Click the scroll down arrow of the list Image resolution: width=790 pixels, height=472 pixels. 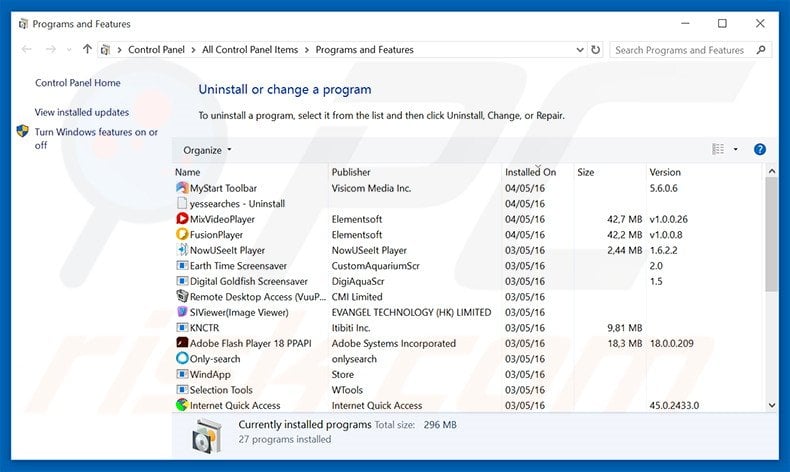point(771,405)
